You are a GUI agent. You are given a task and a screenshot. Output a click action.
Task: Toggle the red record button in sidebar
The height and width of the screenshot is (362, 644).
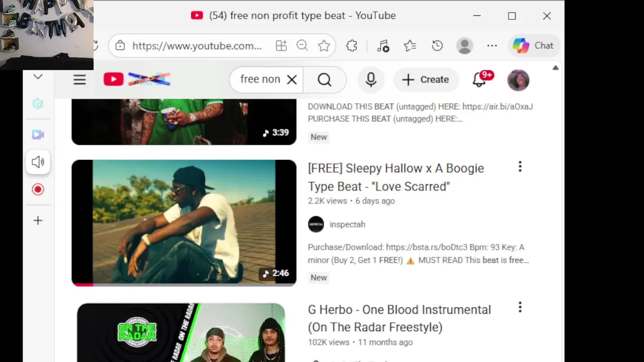38,190
